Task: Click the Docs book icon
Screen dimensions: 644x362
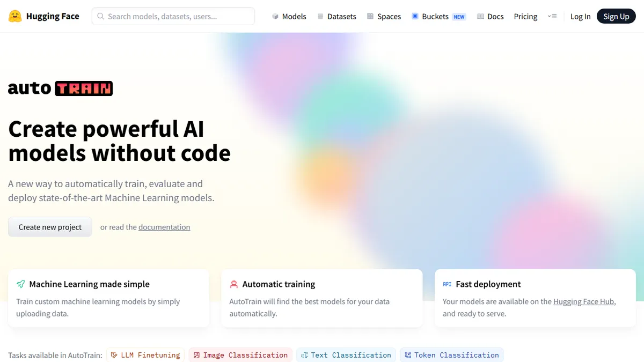Action: pyautogui.click(x=480, y=16)
